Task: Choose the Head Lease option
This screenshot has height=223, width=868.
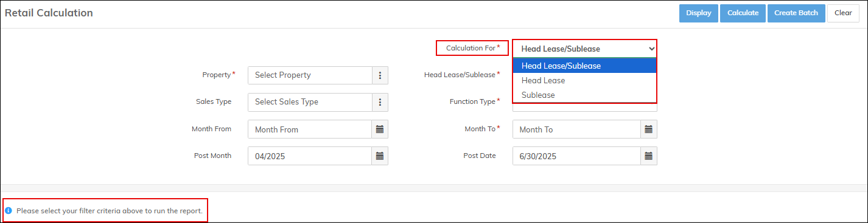Action: pos(585,80)
